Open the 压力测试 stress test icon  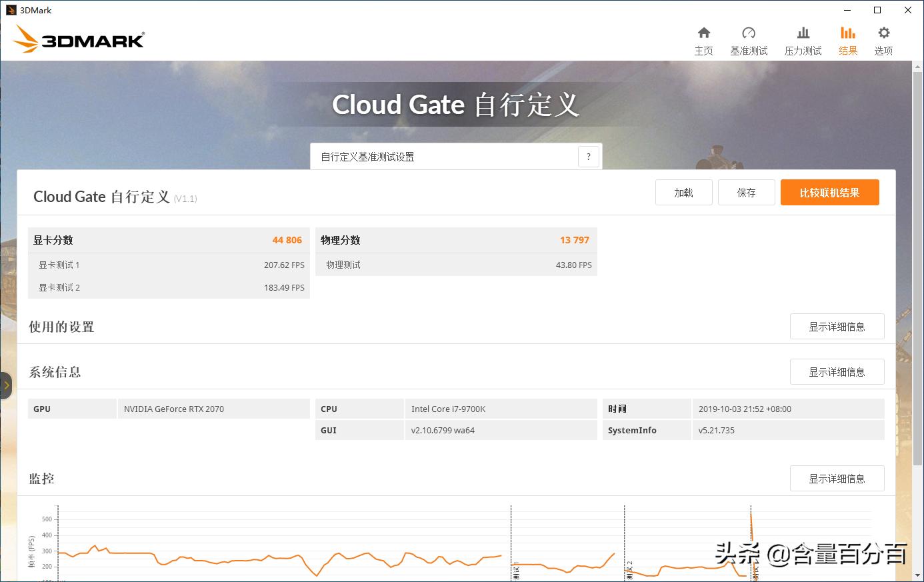[x=803, y=39]
